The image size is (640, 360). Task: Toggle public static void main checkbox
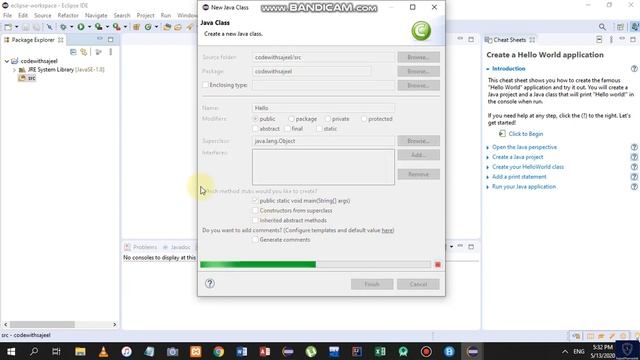click(x=256, y=201)
